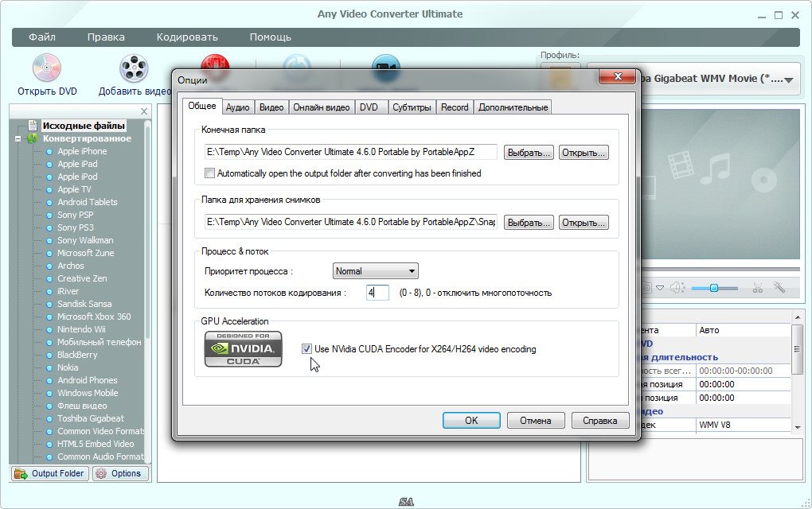
Task: Click the green Converted folder icon
Action: [x=33, y=138]
